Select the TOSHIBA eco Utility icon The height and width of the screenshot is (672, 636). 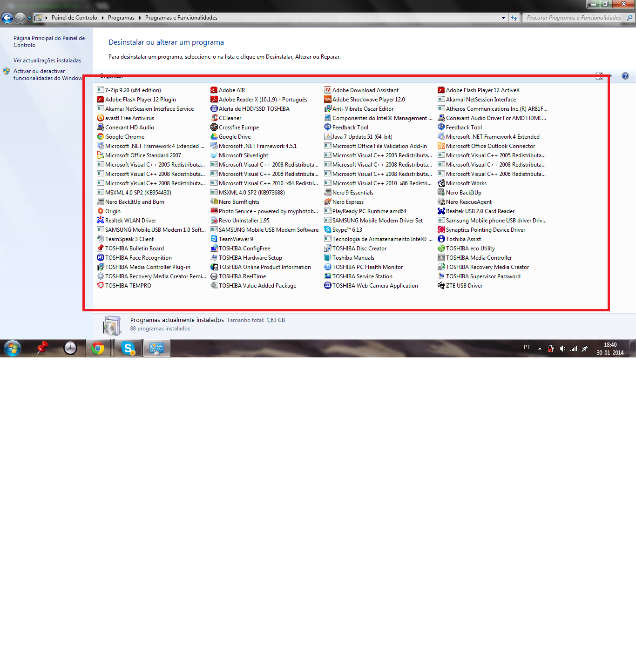tap(441, 248)
